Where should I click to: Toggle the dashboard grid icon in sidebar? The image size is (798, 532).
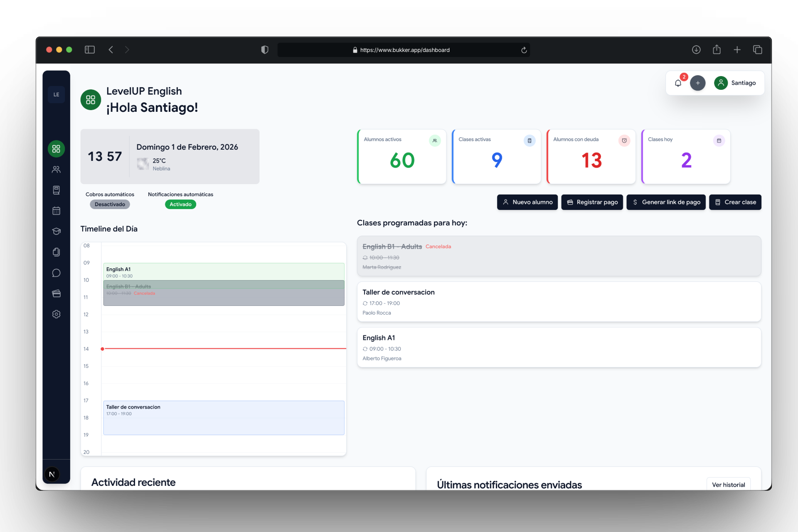click(x=56, y=149)
